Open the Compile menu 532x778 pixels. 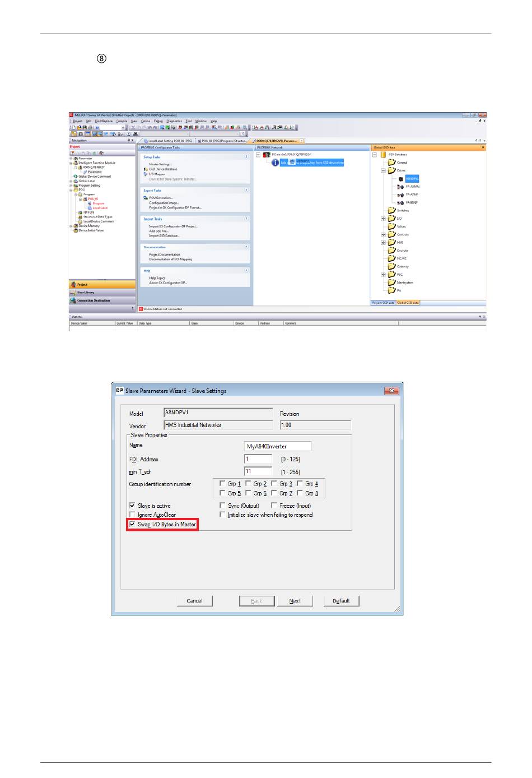tap(122, 121)
